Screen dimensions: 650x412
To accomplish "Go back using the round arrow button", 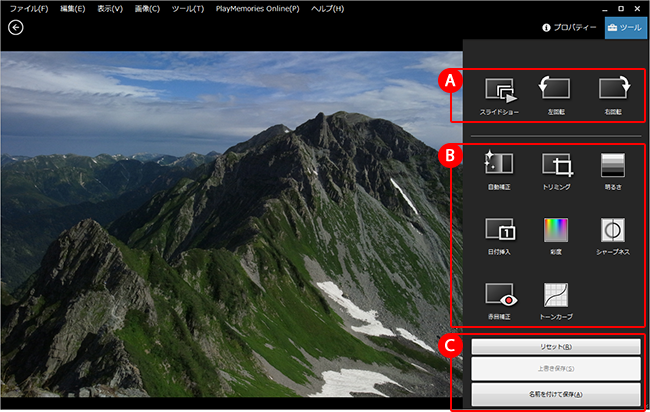I will coord(15,27).
